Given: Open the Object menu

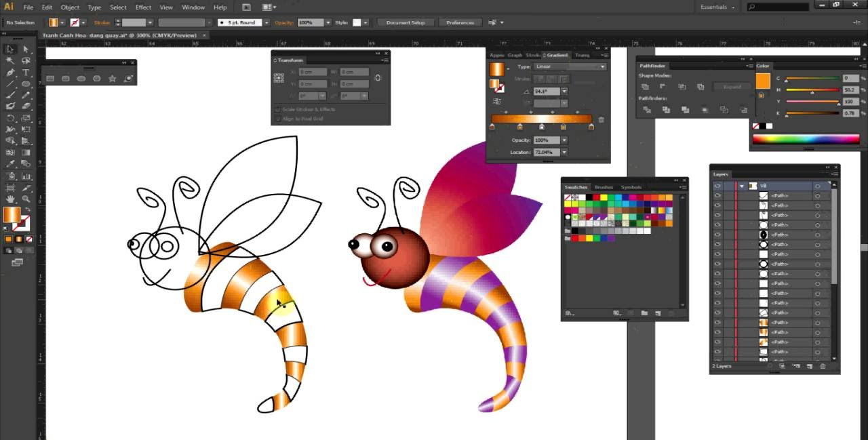Looking at the screenshot, I should click(x=70, y=7).
